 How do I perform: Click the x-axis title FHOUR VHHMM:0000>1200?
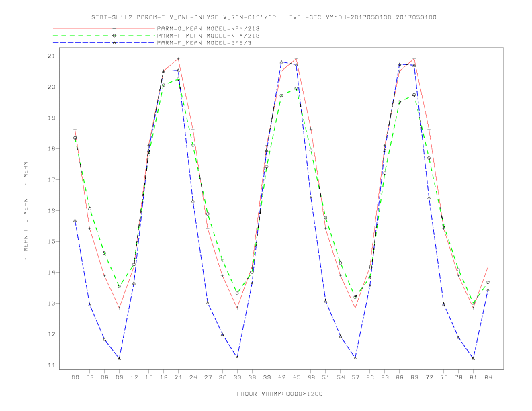click(279, 394)
